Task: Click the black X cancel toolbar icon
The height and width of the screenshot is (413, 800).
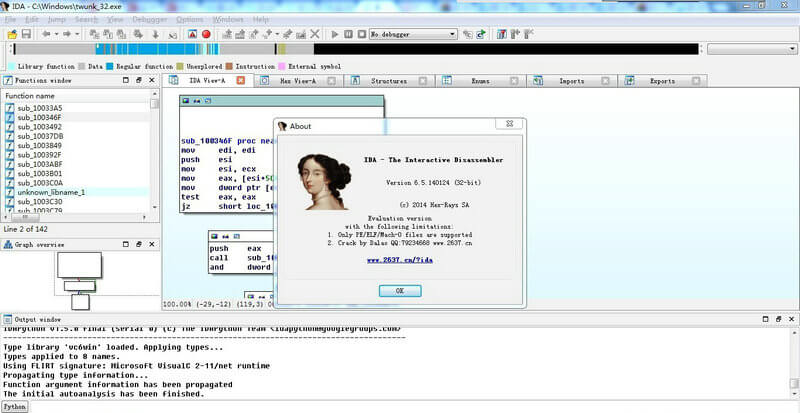Action: (316, 34)
